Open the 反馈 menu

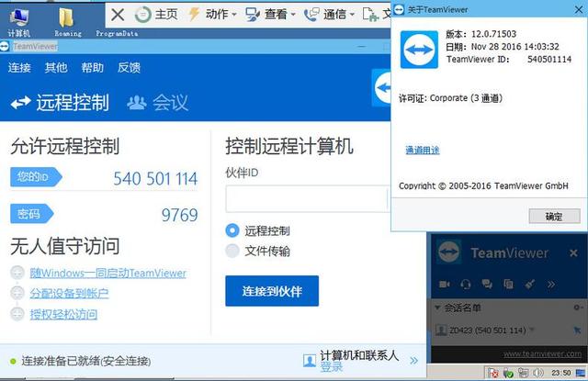pyautogui.click(x=129, y=68)
